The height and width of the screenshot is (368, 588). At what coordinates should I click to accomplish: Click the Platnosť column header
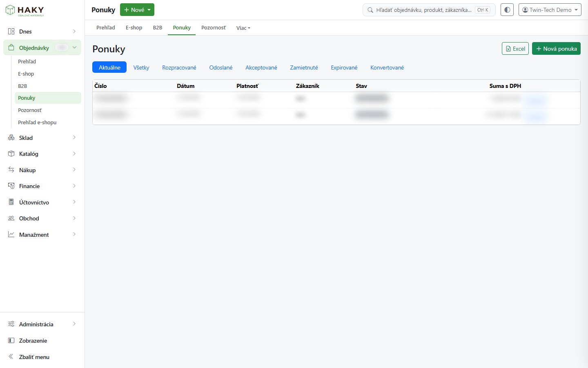pyautogui.click(x=247, y=86)
